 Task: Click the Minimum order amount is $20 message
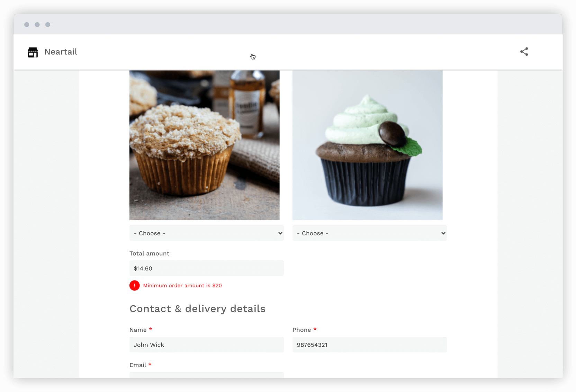click(182, 285)
